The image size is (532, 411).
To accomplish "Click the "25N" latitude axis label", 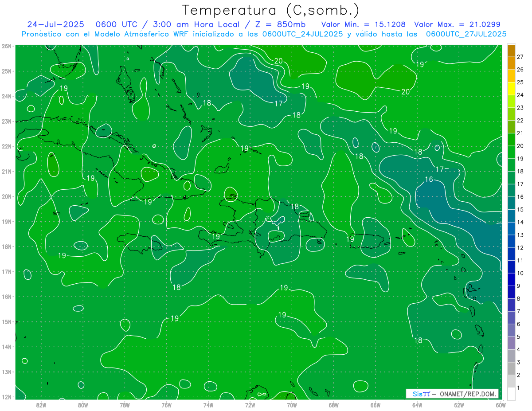I will click(x=7, y=71).
